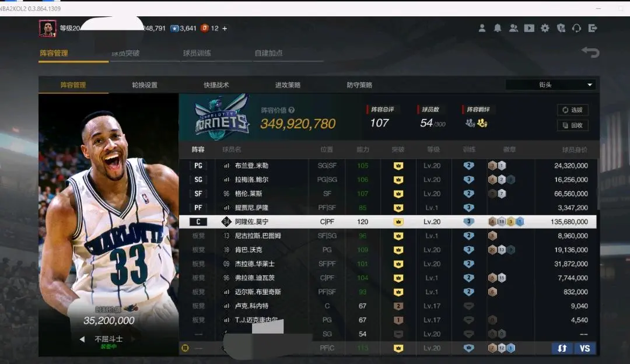Click the plus icon to add currency

pos(225,28)
